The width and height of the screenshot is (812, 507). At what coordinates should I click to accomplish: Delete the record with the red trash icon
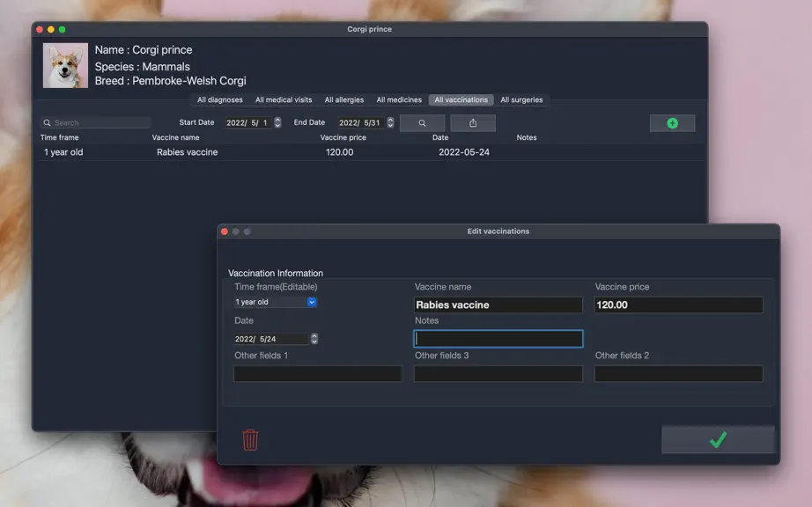pos(250,440)
